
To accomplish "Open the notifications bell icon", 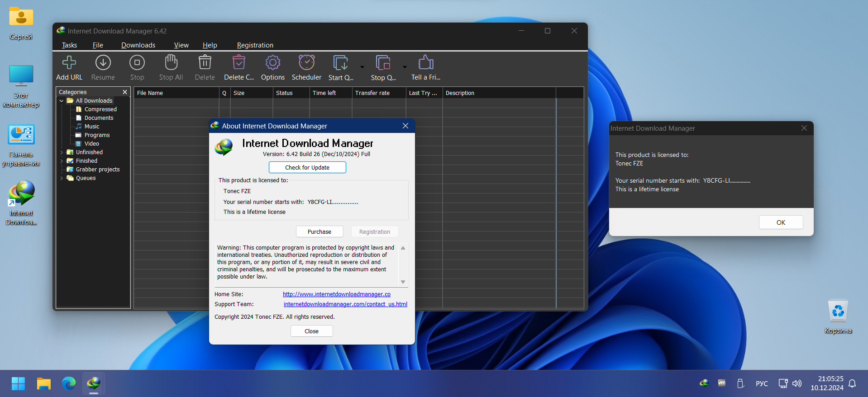I will 852,383.
